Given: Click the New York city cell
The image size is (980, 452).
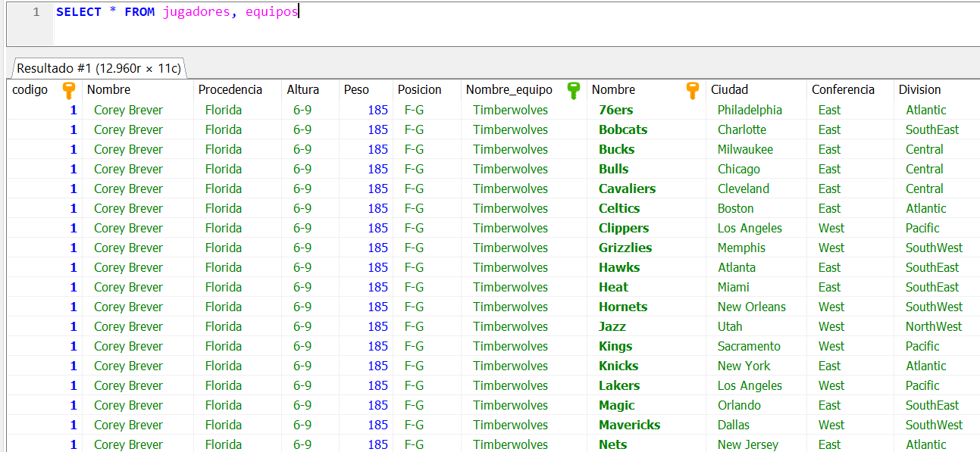Looking at the screenshot, I should tap(744, 366).
